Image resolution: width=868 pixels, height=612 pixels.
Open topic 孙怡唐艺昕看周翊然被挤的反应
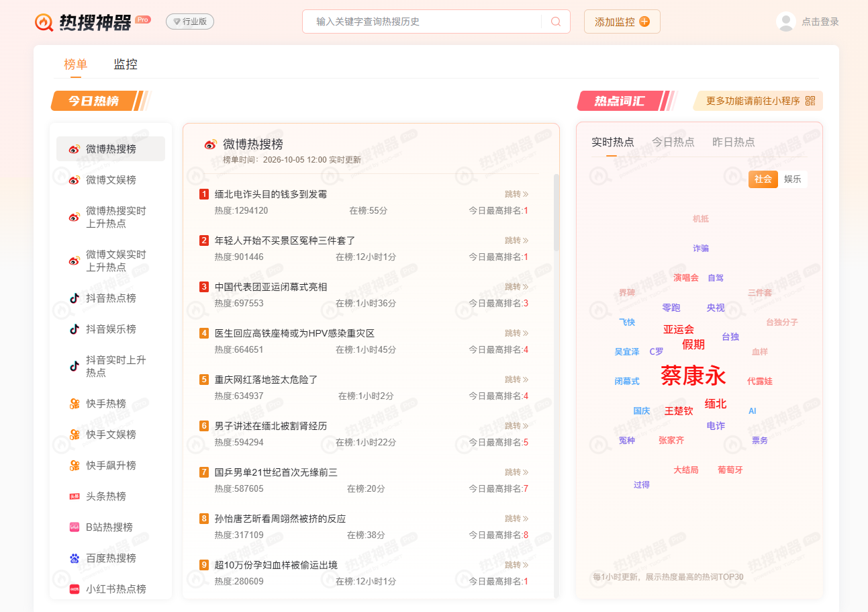coord(281,519)
